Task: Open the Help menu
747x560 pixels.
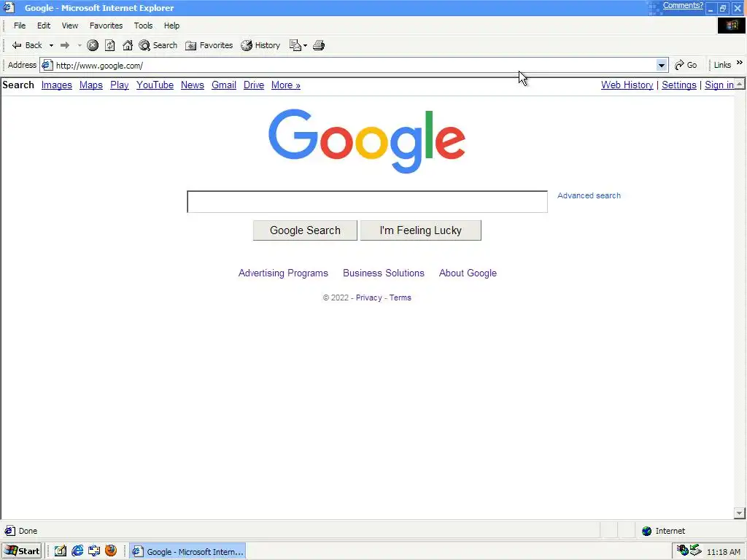Action: click(171, 26)
